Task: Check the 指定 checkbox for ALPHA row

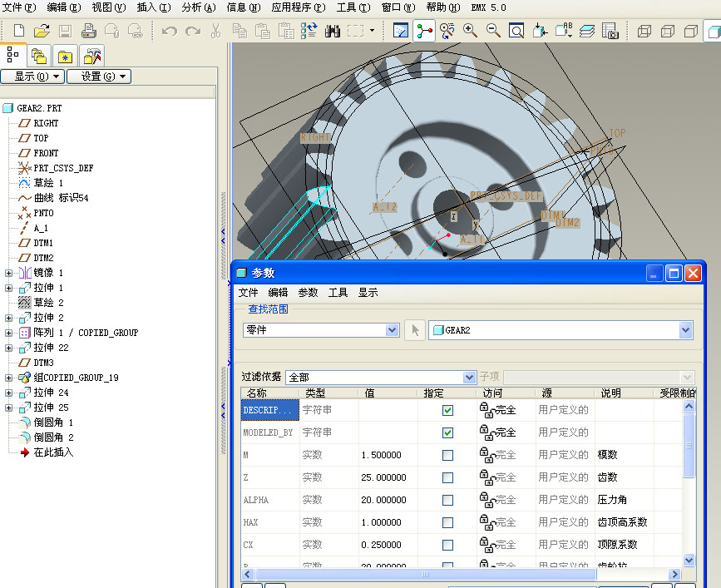Action: point(447,500)
